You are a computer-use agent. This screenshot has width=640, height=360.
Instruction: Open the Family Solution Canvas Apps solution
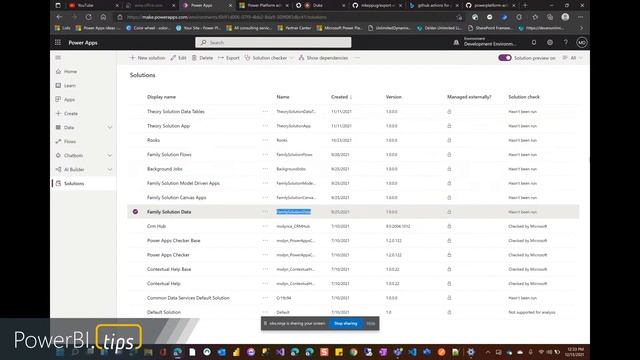[177, 198]
